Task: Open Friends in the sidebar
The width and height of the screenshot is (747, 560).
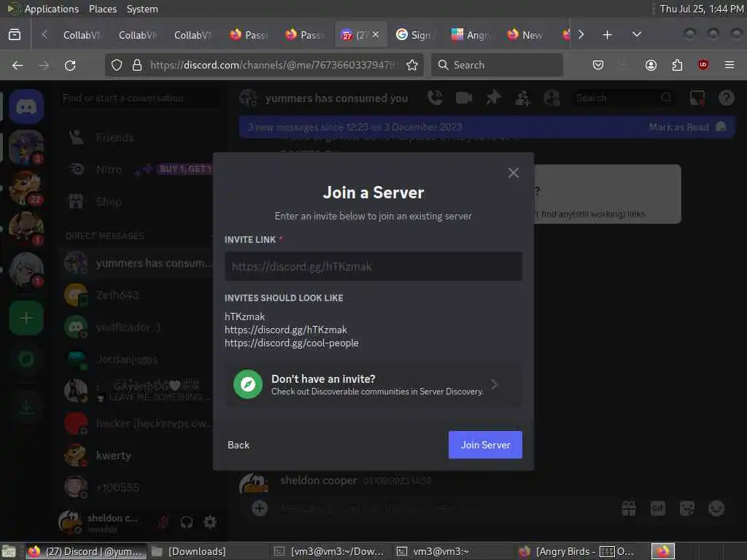Action: pyautogui.click(x=138, y=138)
